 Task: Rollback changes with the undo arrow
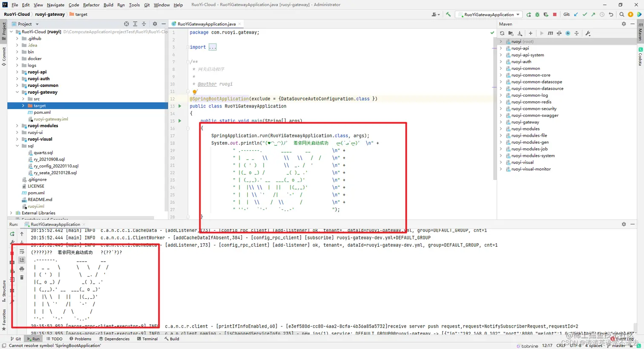[x=611, y=14]
